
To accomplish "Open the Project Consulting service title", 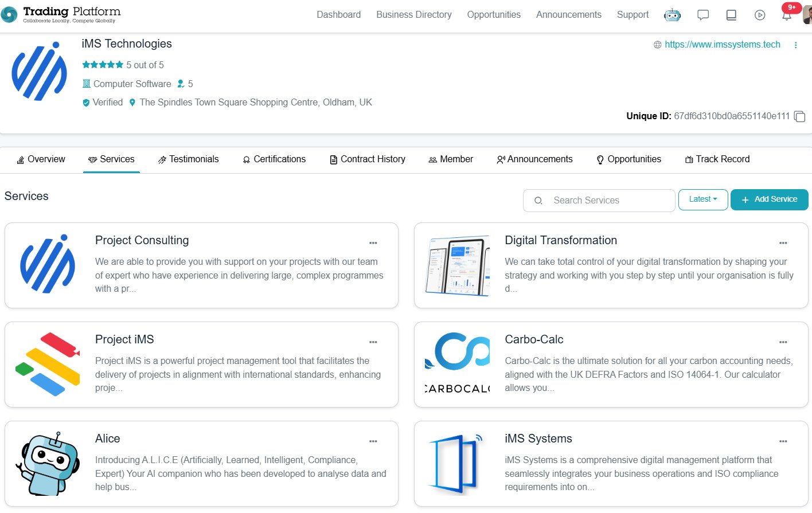I will (x=142, y=240).
